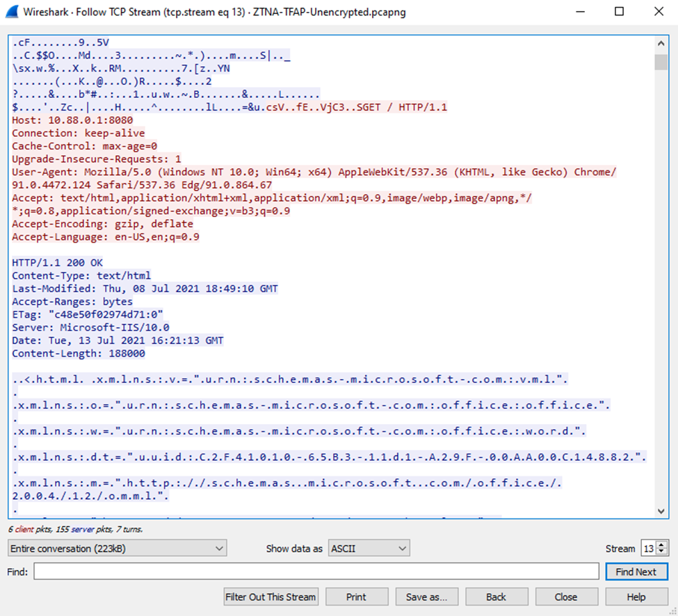Image resolution: width=678 pixels, height=616 pixels.
Task: Click the Save as… button
Action: [426, 597]
